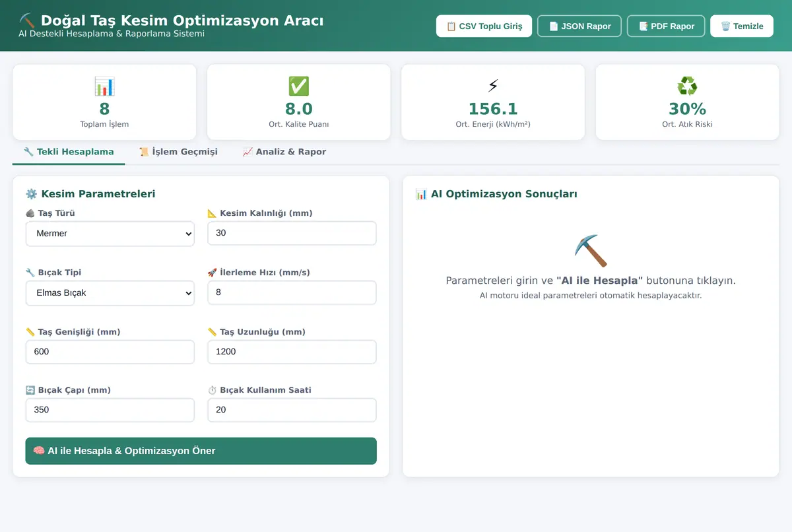Click the Parametreleri girin instruction text
The width and height of the screenshot is (792, 532).
[591, 281]
